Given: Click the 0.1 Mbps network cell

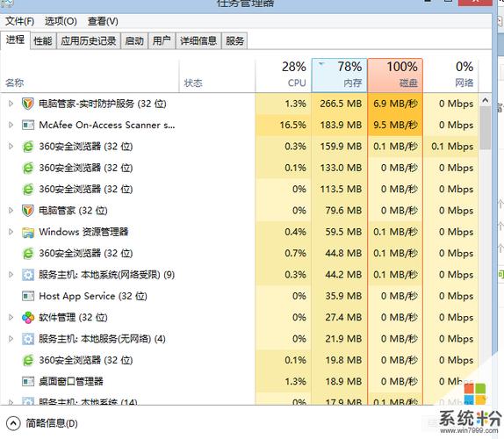Looking at the screenshot, I should click(x=452, y=147).
